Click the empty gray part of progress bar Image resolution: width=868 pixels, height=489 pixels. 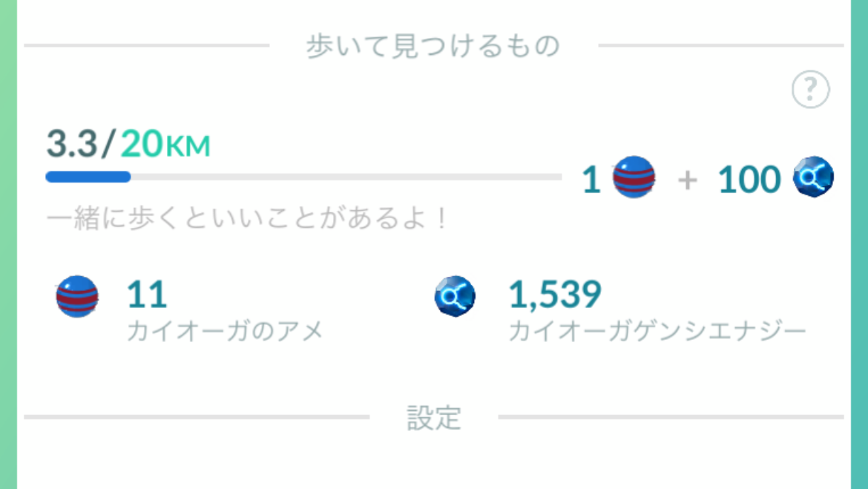tap(346, 177)
